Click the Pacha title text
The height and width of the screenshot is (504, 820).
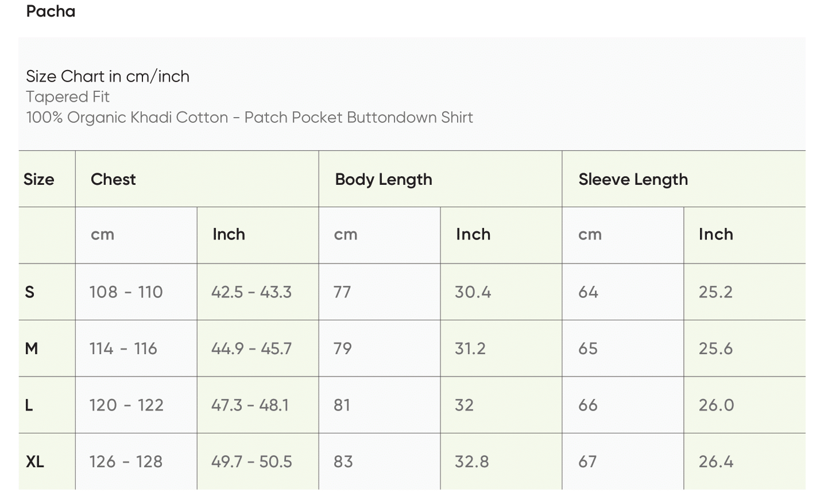[x=51, y=11]
